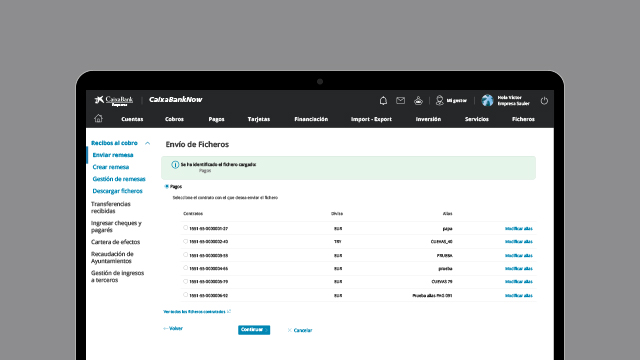Go to Enviar remesa in sidebar
The width and height of the screenshot is (640, 360).
(x=113, y=155)
